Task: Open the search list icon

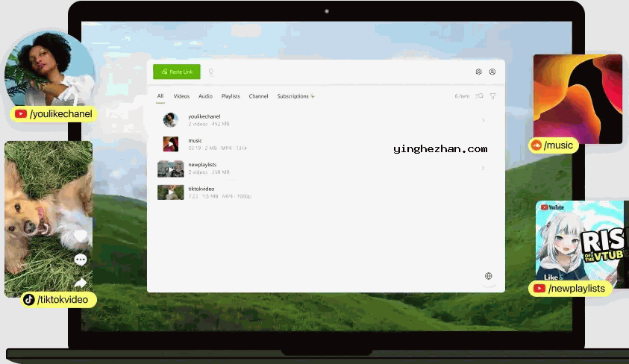Action: click(479, 96)
